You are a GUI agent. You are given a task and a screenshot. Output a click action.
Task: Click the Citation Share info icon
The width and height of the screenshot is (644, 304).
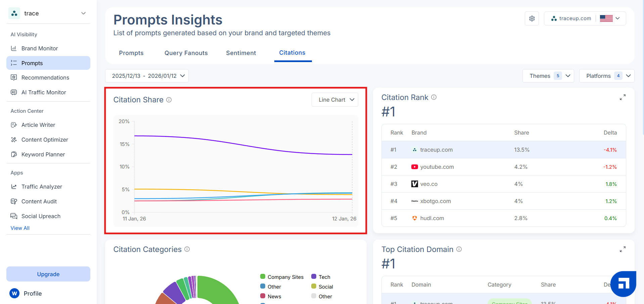pyautogui.click(x=169, y=100)
